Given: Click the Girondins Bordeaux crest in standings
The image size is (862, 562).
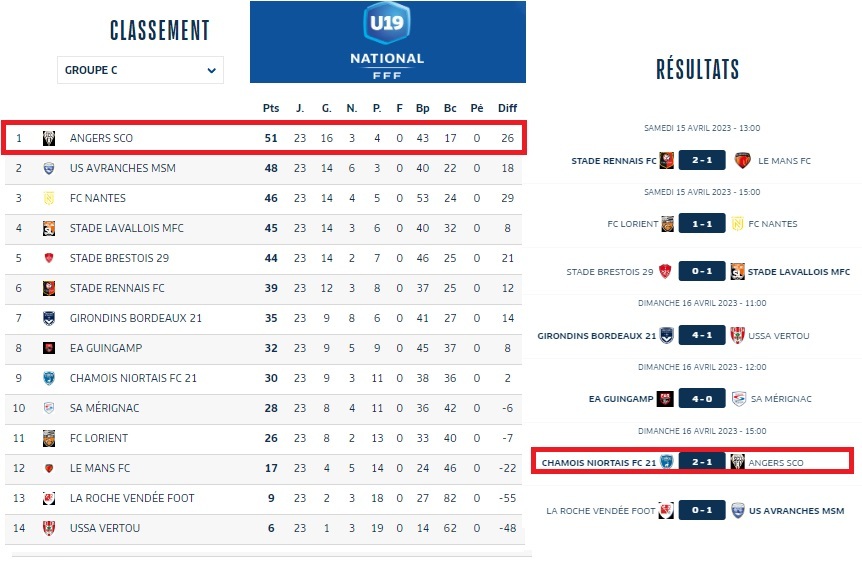Looking at the screenshot, I should (48, 318).
